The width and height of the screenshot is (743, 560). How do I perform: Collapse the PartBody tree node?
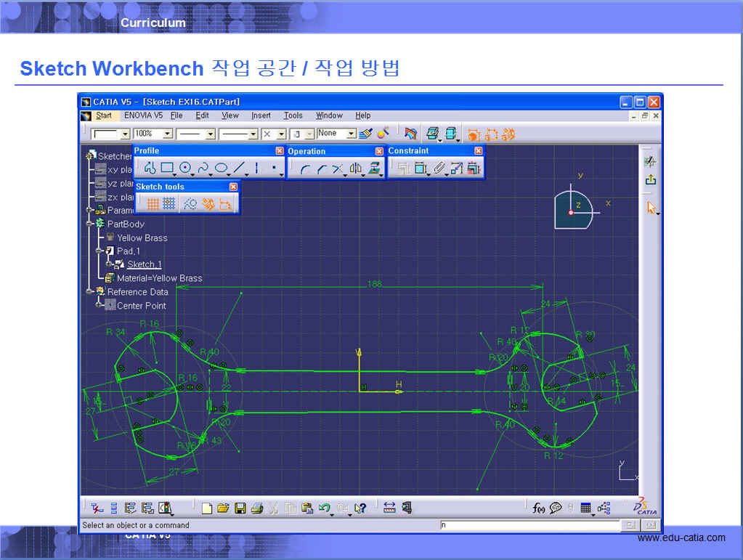point(90,224)
